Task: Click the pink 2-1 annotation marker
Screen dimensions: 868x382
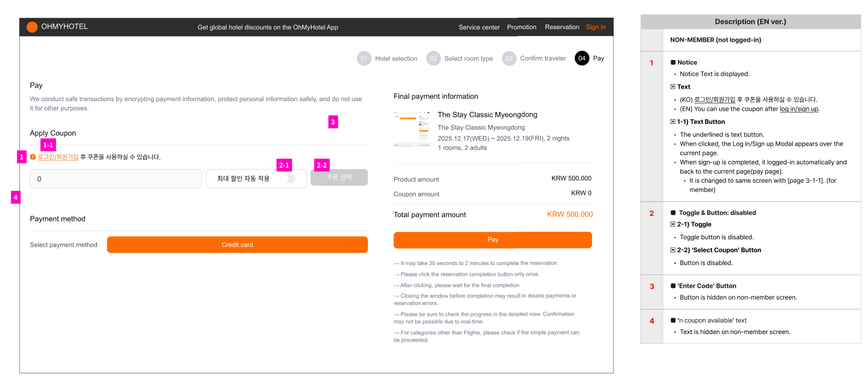Action: point(284,165)
